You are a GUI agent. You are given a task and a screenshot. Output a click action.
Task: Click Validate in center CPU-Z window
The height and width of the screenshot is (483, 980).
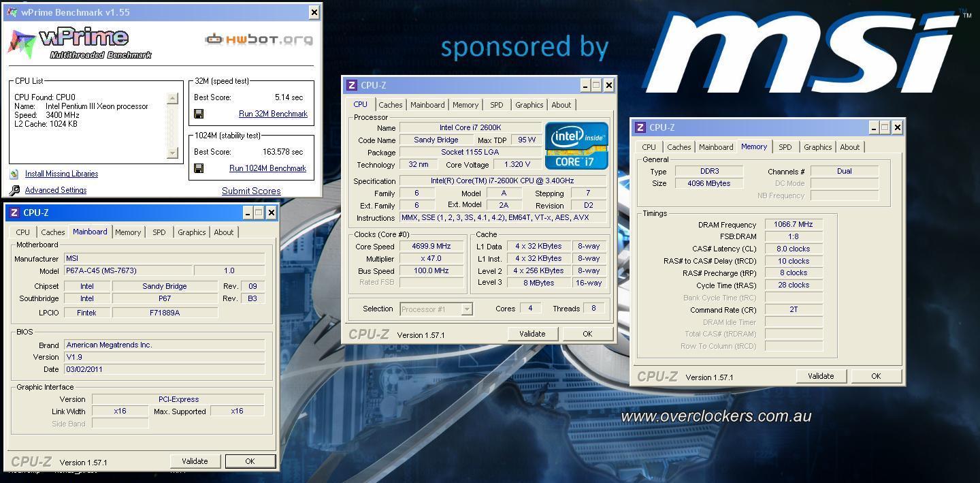[x=532, y=334]
